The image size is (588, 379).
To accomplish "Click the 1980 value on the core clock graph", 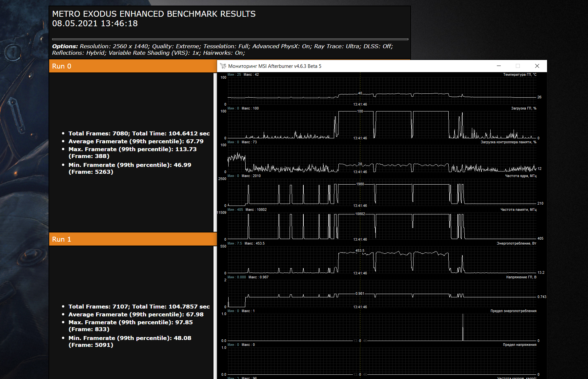I will tap(360, 184).
